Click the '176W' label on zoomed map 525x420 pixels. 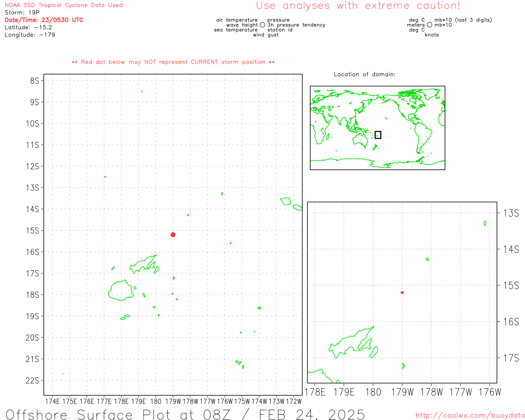click(x=490, y=392)
